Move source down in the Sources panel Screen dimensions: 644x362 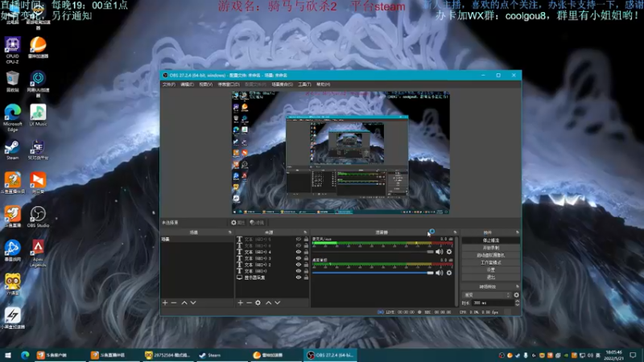click(277, 302)
